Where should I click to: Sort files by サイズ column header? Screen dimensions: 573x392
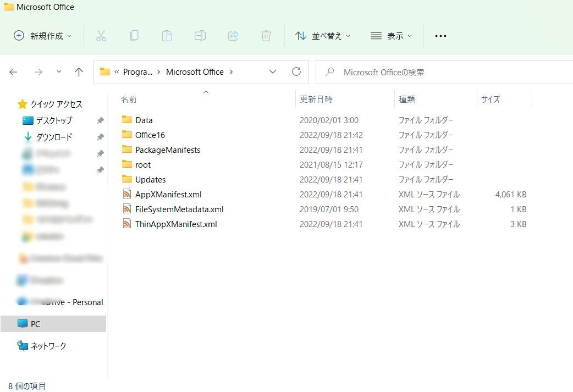point(490,100)
